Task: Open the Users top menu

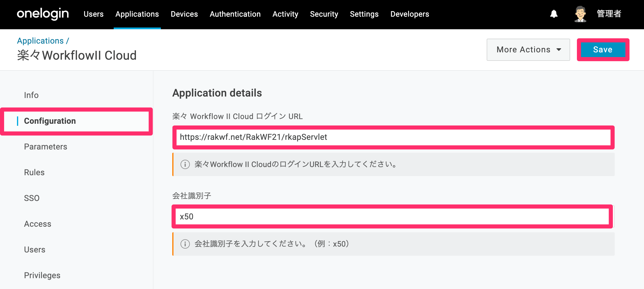Action: click(x=93, y=14)
